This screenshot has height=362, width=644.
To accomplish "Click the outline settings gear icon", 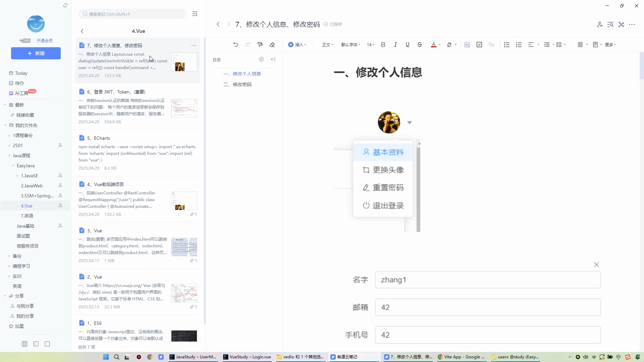I will 261,59.
